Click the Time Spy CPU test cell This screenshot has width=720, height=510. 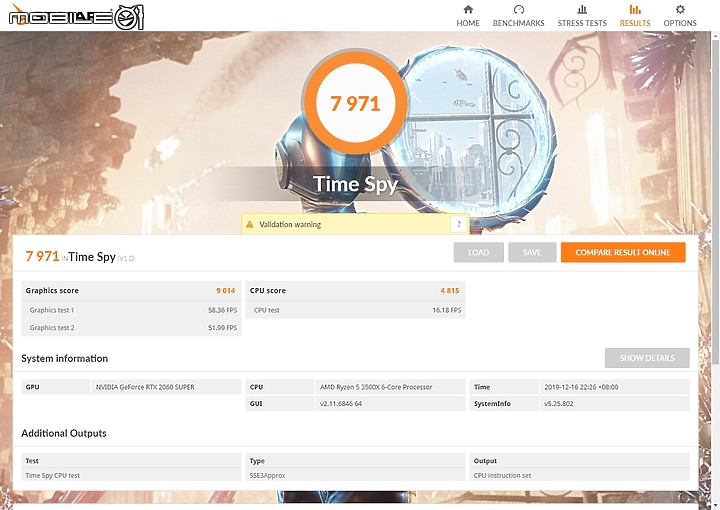[x=52, y=476]
